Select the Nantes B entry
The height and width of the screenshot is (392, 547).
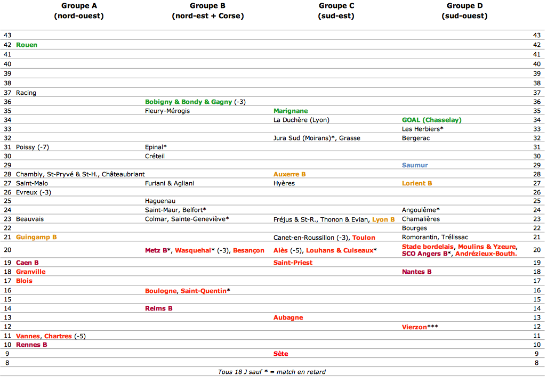click(416, 272)
